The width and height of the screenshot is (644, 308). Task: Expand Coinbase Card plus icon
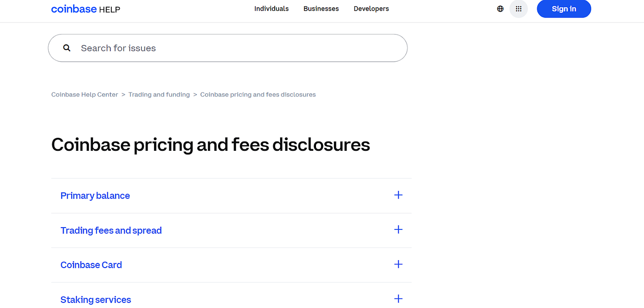coord(398,264)
